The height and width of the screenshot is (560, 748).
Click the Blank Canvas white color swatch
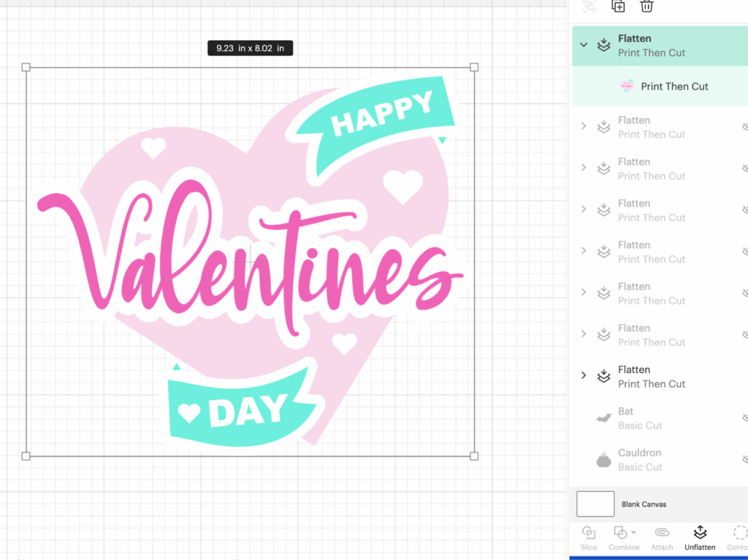click(595, 504)
